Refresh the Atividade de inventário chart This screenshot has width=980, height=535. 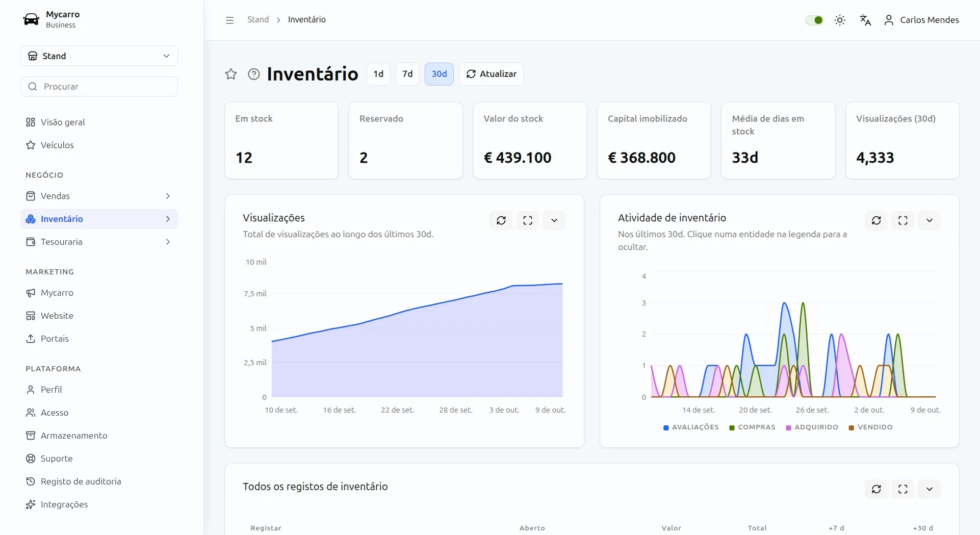[876, 220]
